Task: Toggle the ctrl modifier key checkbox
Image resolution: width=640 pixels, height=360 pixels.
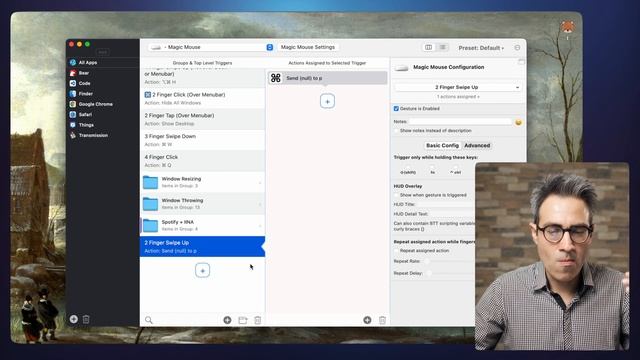Action: point(456,167)
